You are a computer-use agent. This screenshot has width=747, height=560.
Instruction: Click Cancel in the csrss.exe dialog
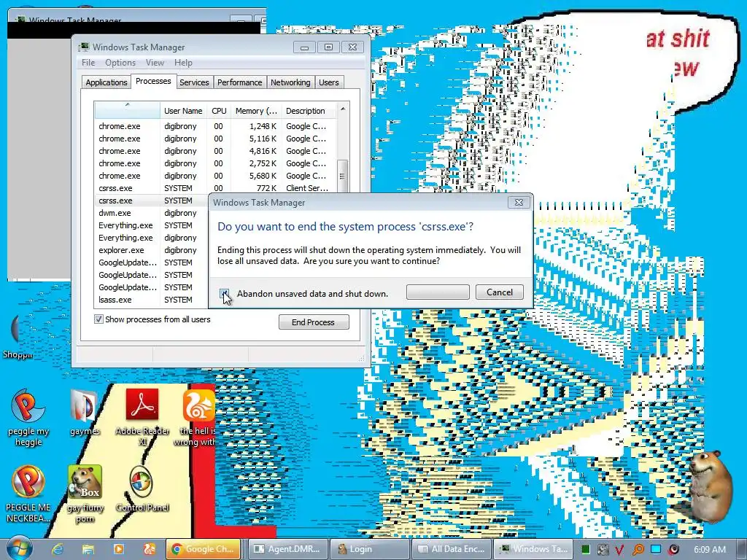(499, 292)
